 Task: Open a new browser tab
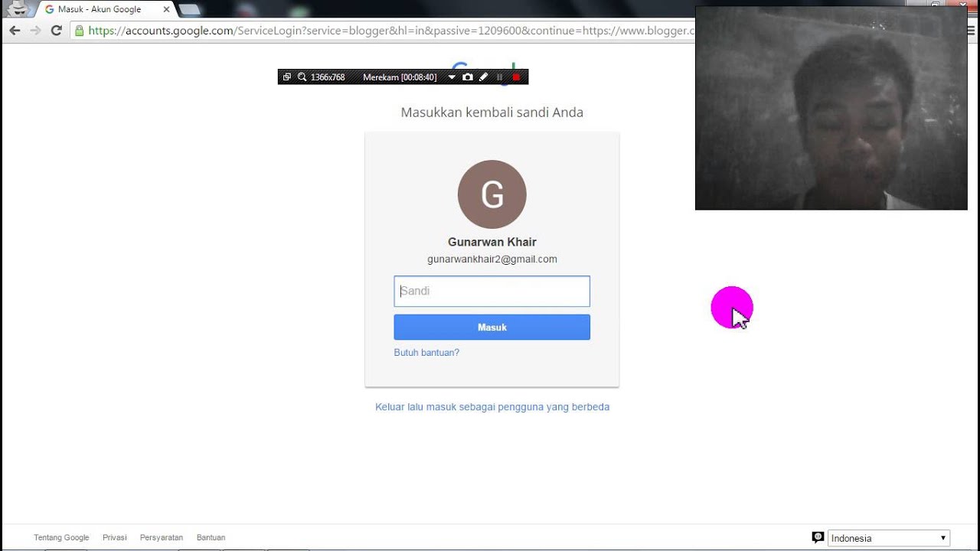pyautogui.click(x=189, y=9)
